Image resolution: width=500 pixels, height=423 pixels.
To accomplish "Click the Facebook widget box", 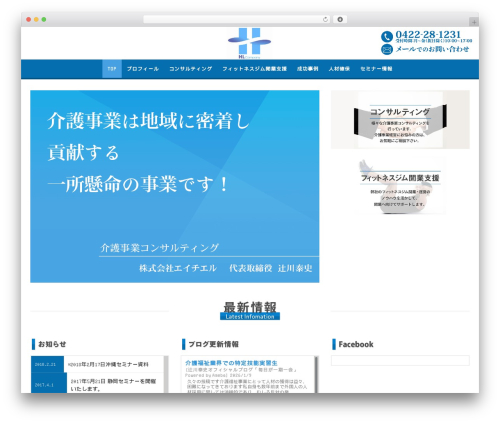I will (400, 361).
